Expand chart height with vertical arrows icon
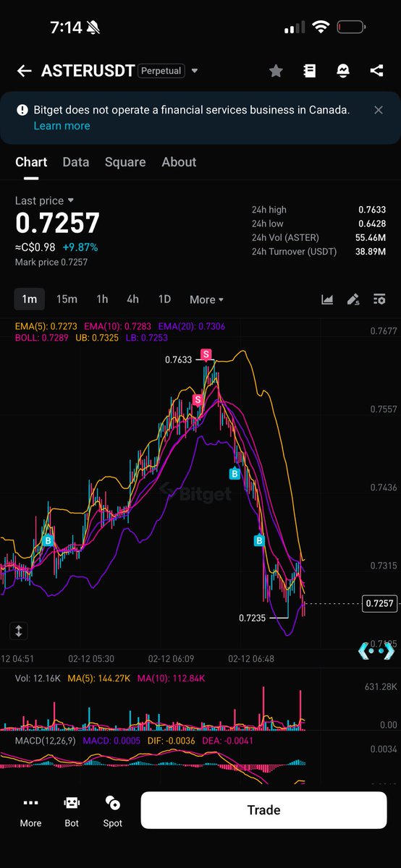401x868 pixels. 19,631
